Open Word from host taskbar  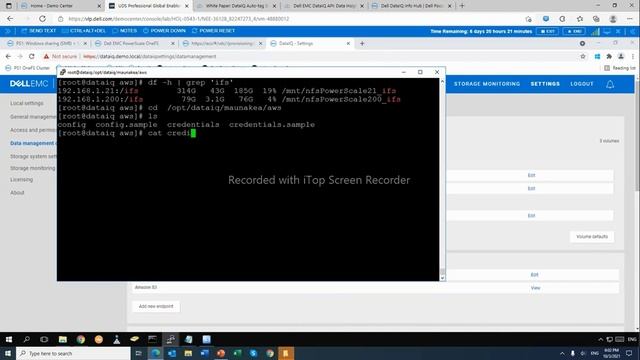click(x=204, y=353)
